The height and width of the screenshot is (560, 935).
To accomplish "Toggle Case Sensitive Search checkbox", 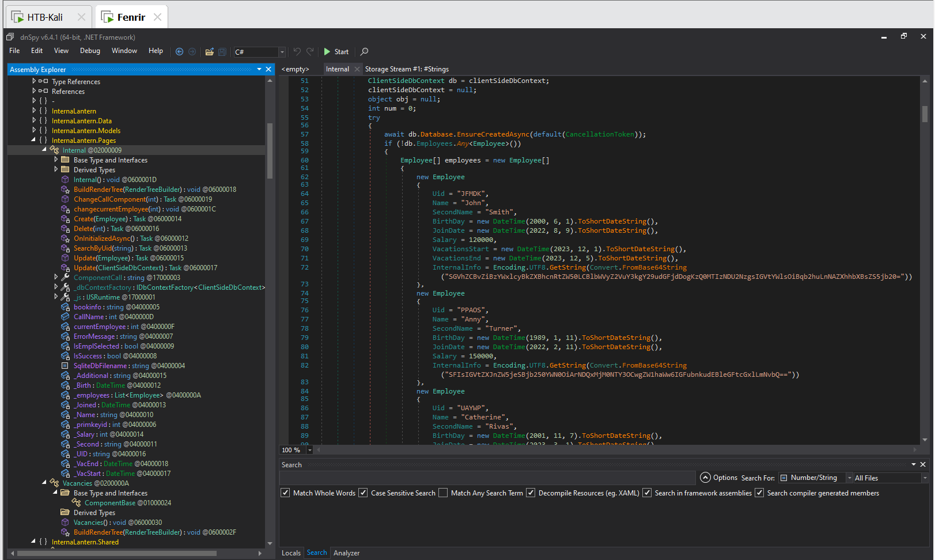I will pyautogui.click(x=363, y=493).
